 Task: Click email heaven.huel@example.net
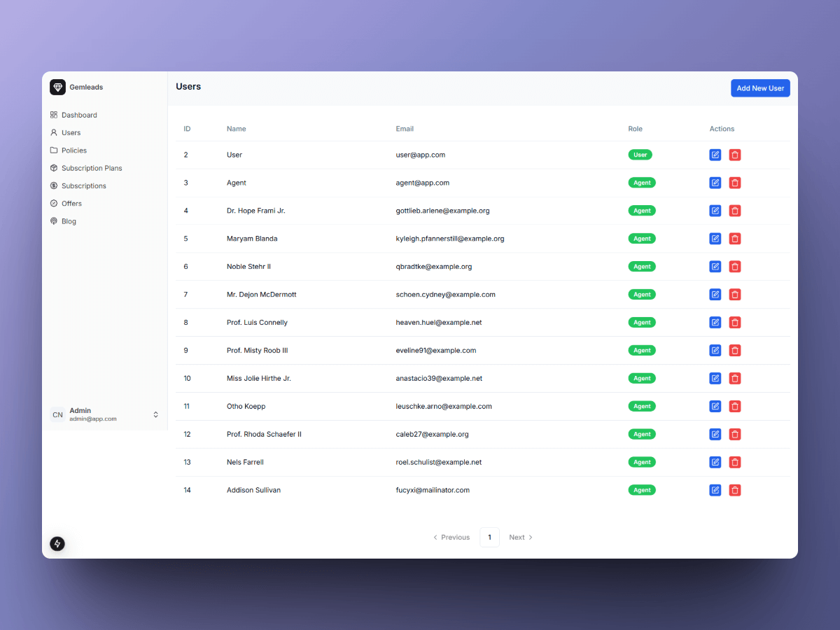[439, 323]
